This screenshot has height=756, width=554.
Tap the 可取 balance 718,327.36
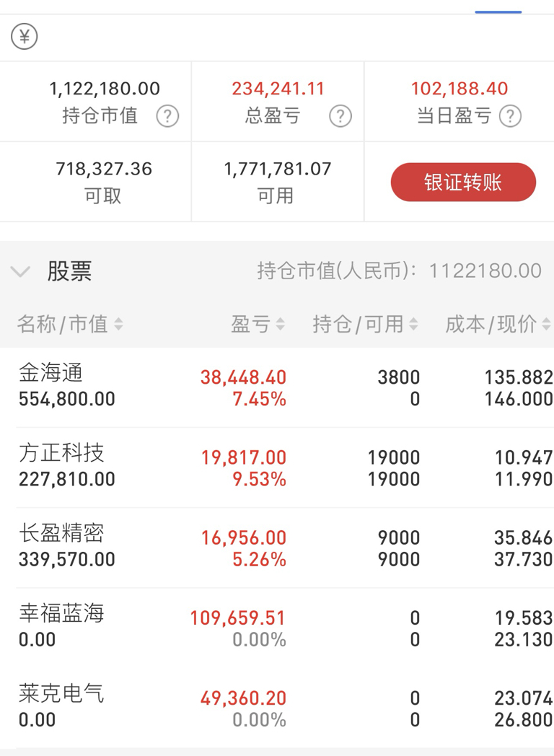click(x=104, y=169)
